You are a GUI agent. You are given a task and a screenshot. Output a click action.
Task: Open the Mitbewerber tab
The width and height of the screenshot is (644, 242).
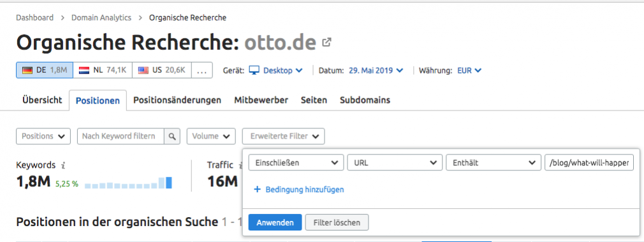[261, 100]
